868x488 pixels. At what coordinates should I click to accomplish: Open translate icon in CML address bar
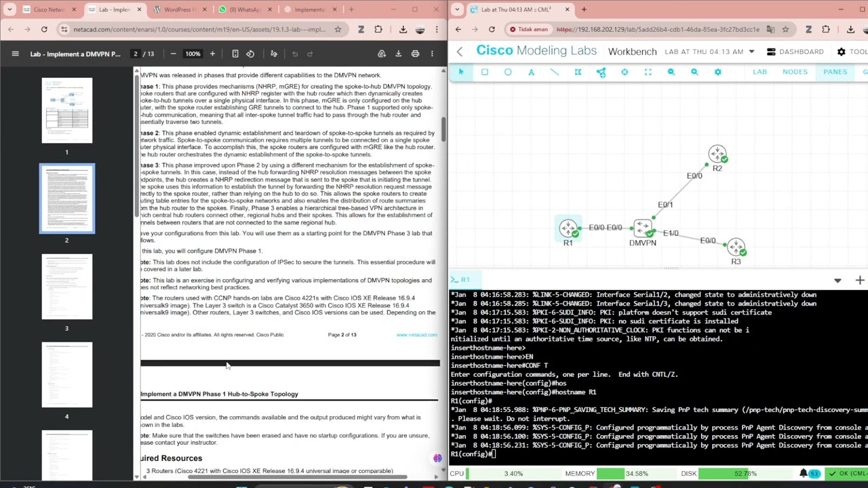click(770, 29)
